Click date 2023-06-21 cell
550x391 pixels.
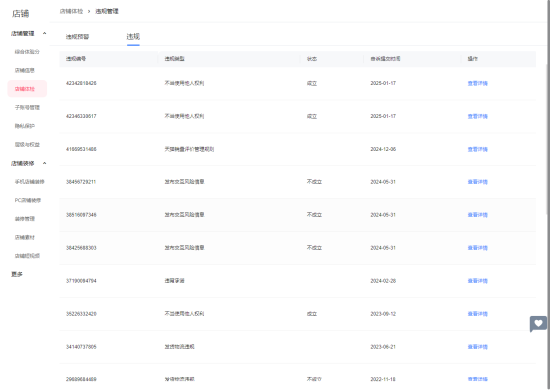(383, 347)
